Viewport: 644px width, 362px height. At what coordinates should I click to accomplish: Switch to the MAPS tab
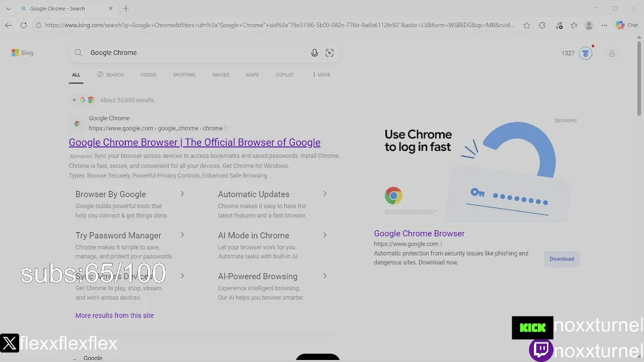252,75
